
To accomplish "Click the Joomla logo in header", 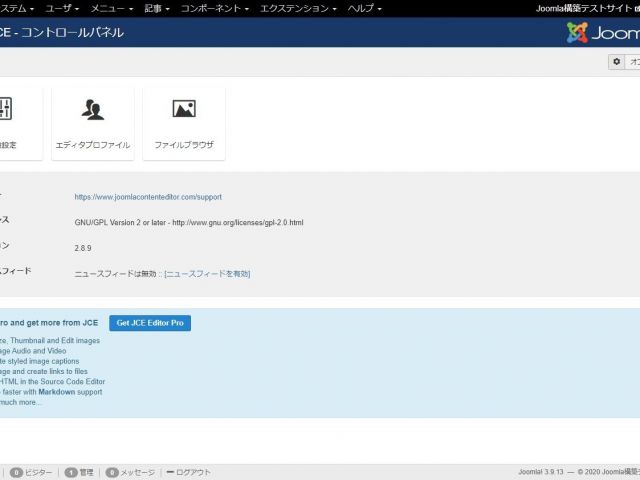I will pos(603,33).
